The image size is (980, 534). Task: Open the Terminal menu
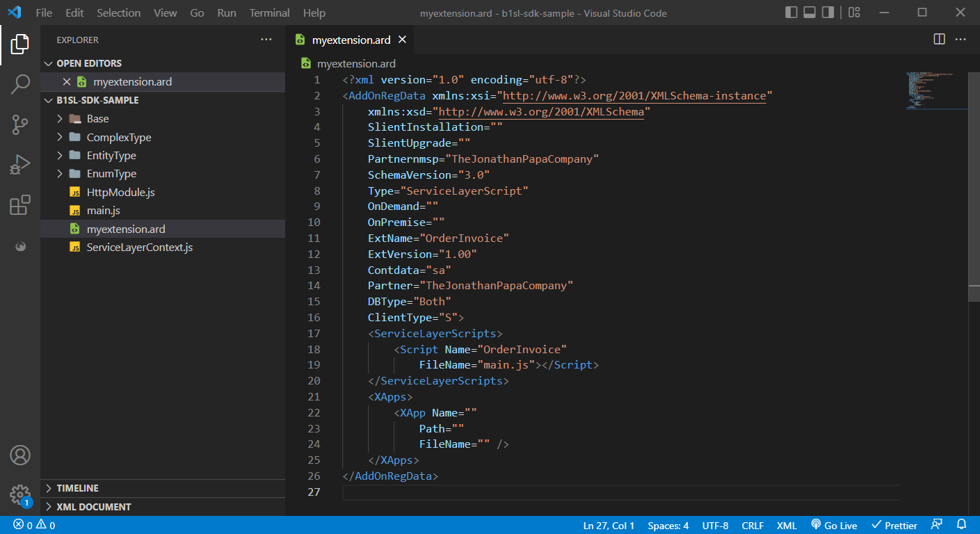tap(270, 13)
